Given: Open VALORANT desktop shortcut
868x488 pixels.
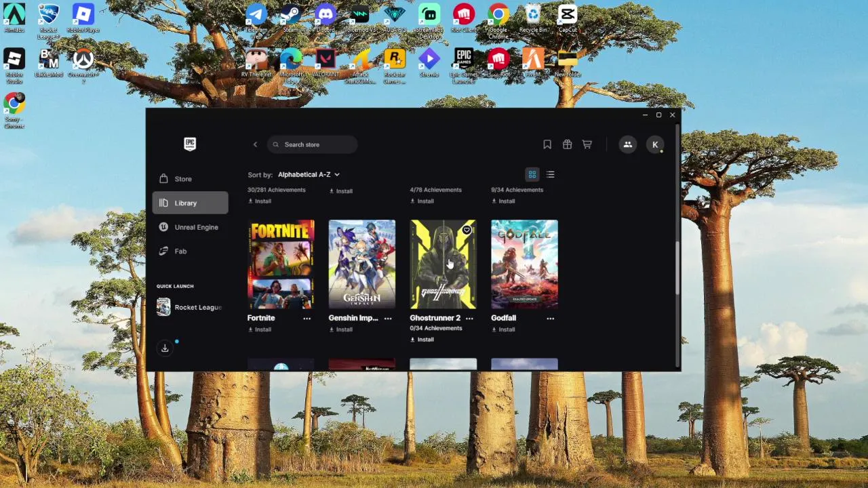Looking at the screenshot, I should tap(325, 62).
